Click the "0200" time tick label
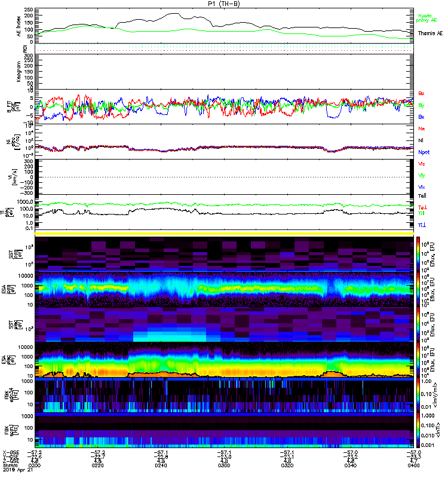Screen dimensions: 448x478 coord(34,465)
